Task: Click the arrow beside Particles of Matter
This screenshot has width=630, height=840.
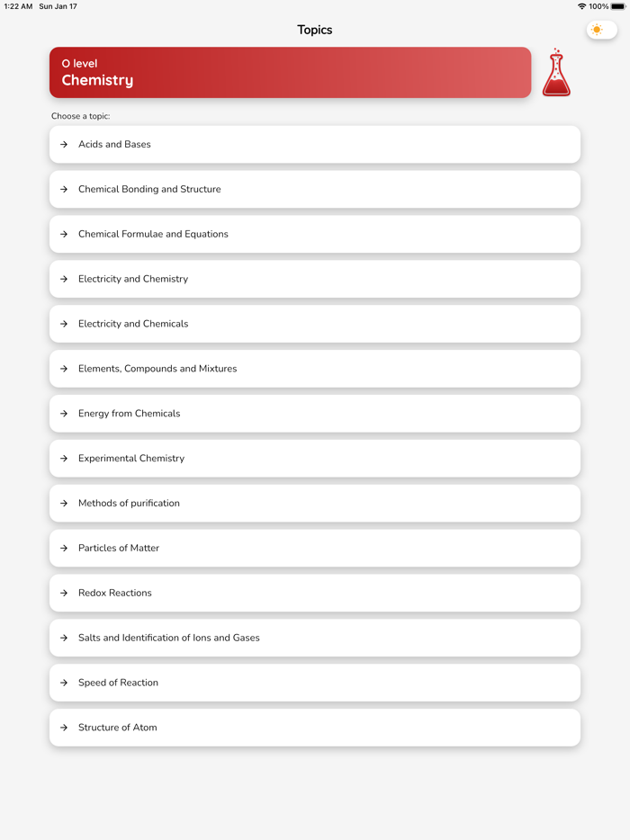Action: (x=63, y=548)
